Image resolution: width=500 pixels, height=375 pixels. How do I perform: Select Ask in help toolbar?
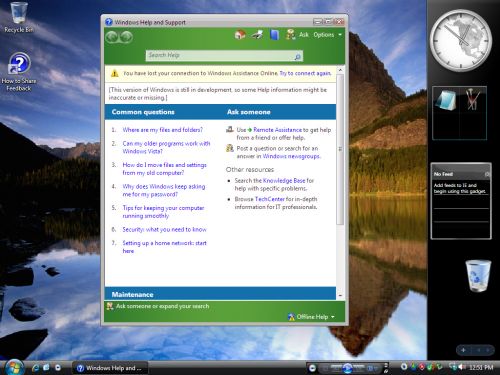coord(297,35)
